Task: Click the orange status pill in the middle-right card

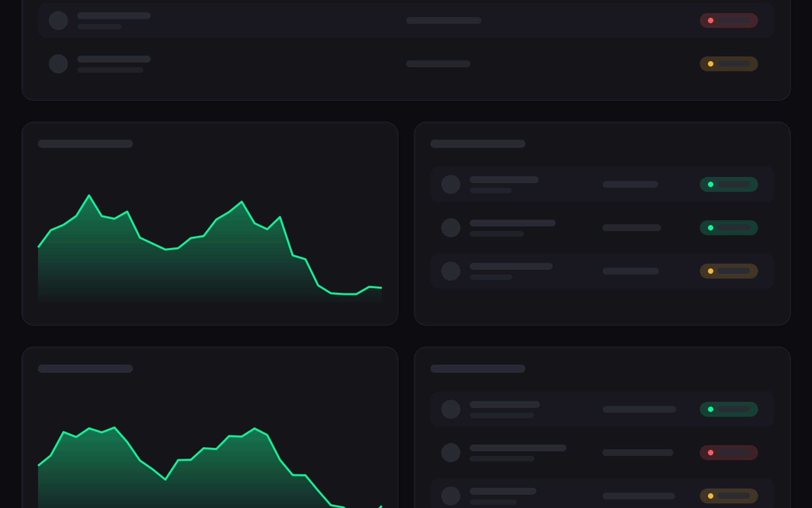Action: coord(729,271)
